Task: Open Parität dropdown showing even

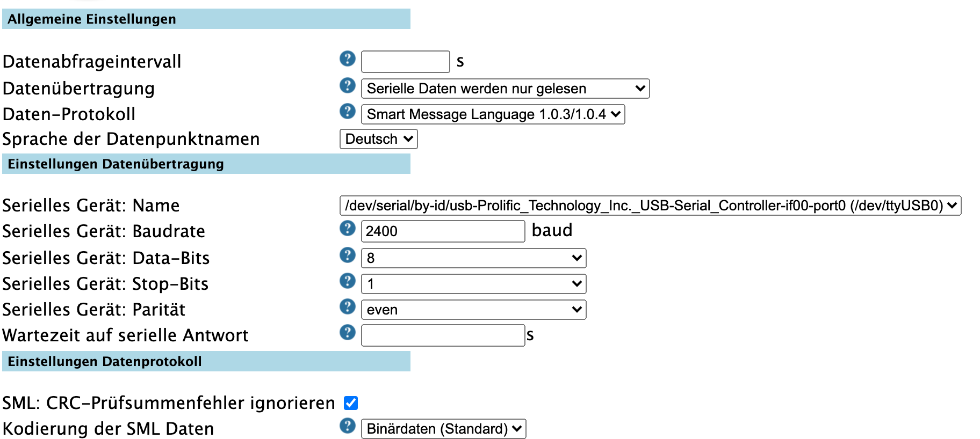Action: click(x=473, y=310)
